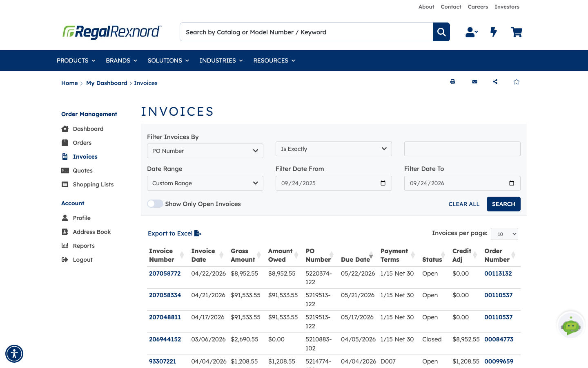Open the chatbot robot icon
This screenshot has width=588, height=368.
pyautogui.click(x=571, y=325)
